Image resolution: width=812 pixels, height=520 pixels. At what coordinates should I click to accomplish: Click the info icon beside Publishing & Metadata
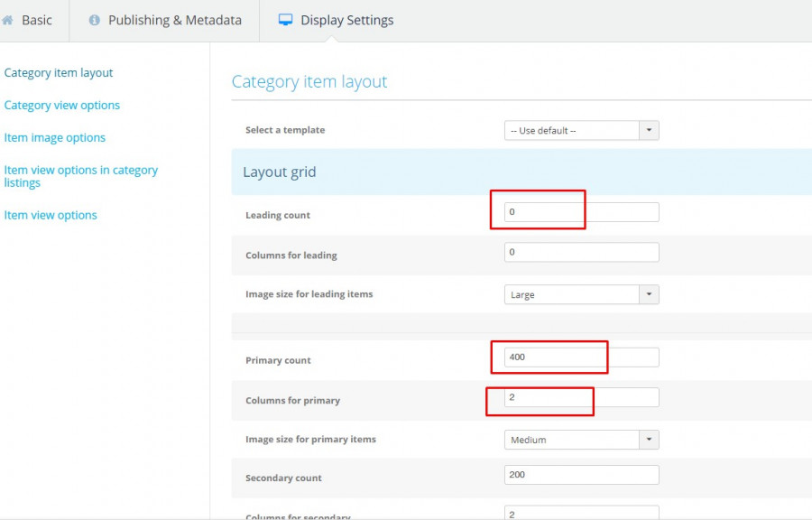coord(94,20)
